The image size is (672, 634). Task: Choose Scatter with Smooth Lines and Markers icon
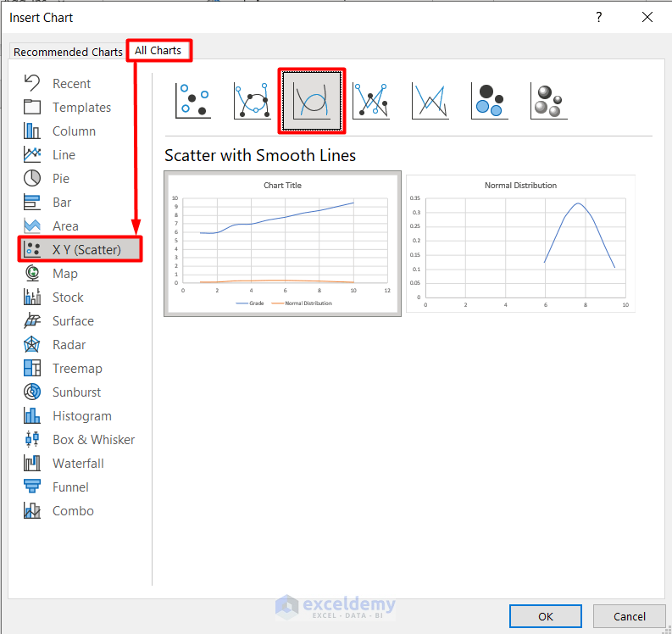point(252,101)
